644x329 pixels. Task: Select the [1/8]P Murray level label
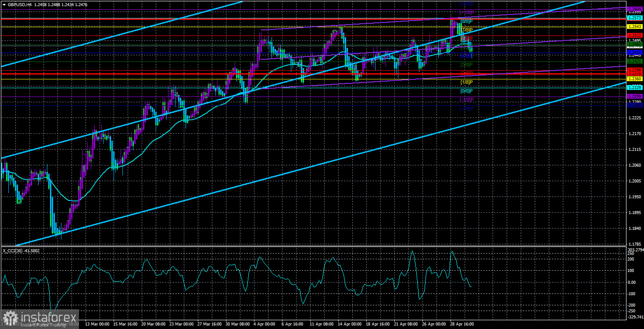click(466, 82)
